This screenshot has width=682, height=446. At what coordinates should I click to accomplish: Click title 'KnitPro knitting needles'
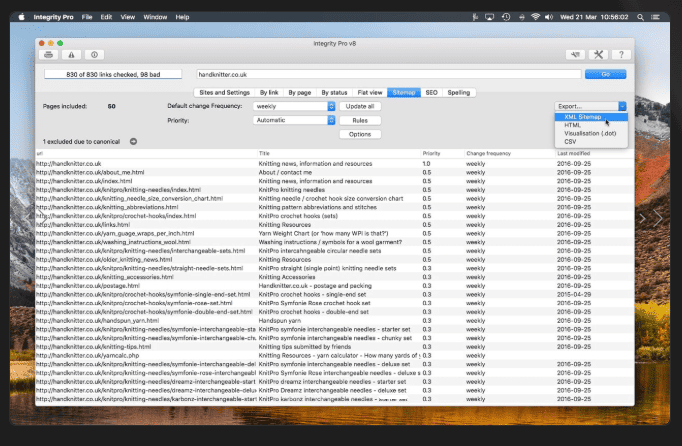click(291, 190)
